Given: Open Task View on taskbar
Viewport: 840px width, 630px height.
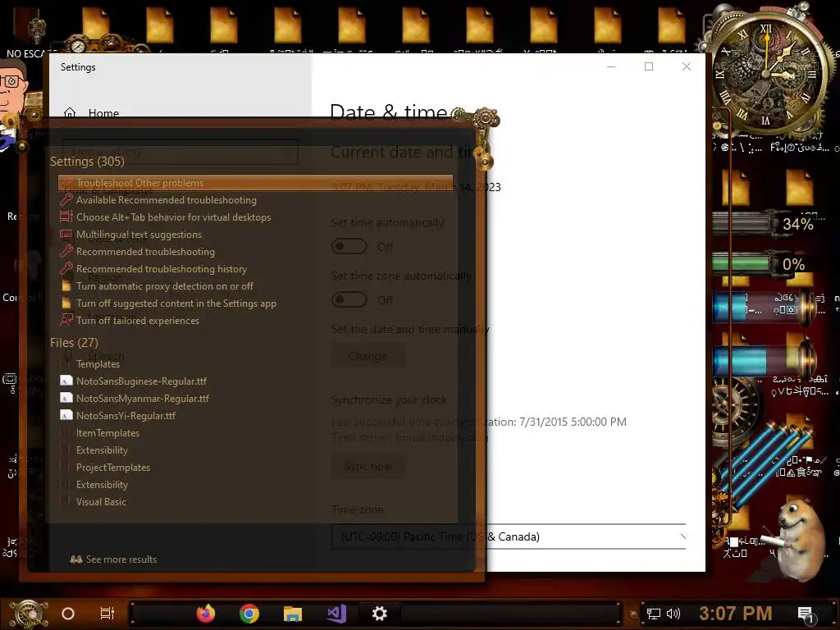Looking at the screenshot, I should click(107, 614).
